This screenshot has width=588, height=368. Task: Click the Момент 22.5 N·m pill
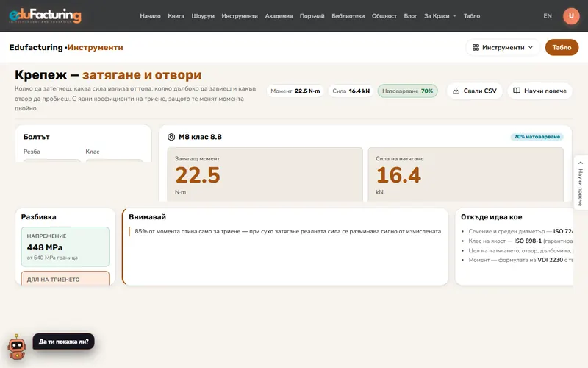(295, 91)
